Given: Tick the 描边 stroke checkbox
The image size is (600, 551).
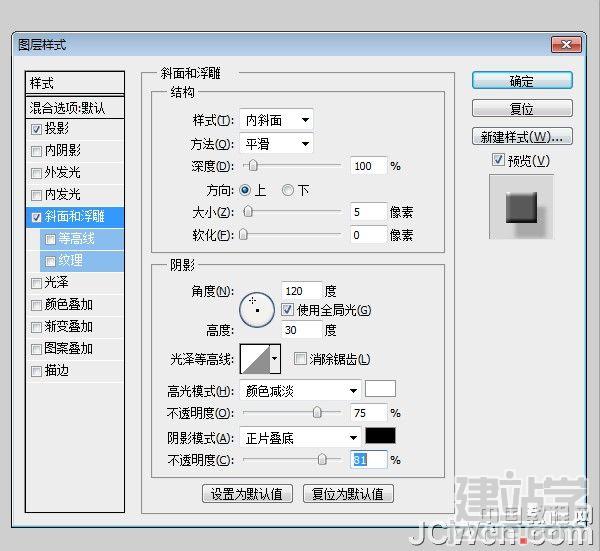Looking at the screenshot, I should 36,371.
